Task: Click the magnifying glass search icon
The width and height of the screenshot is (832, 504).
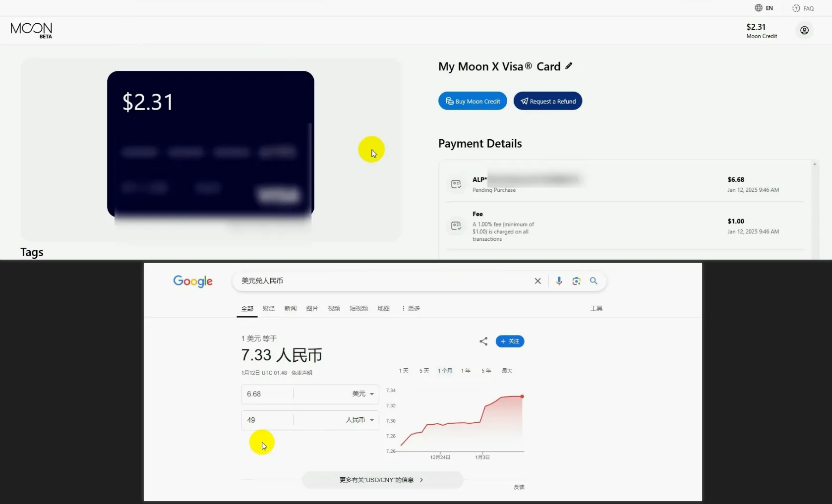Action: pos(594,281)
